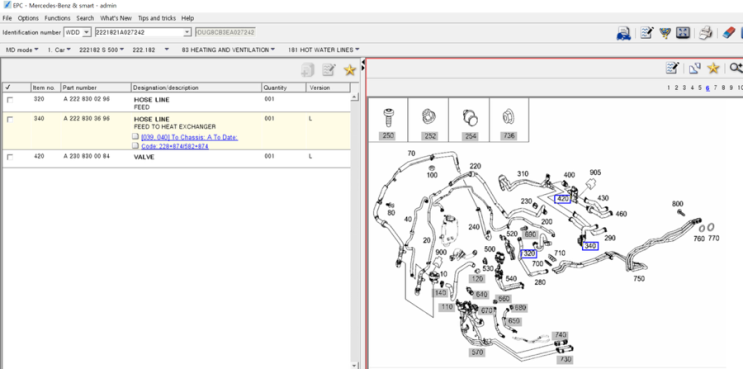
Task: Open the Tips and tricks menu
Action: [157, 18]
